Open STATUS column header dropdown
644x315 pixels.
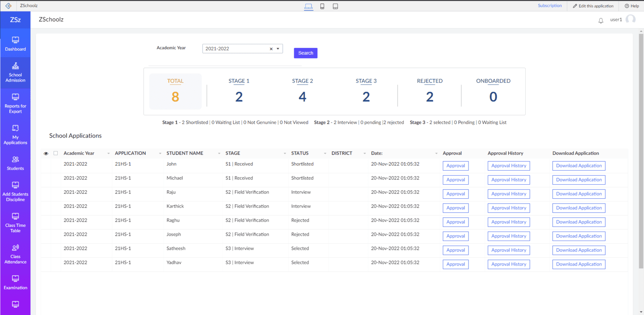(x=325, y=153)
